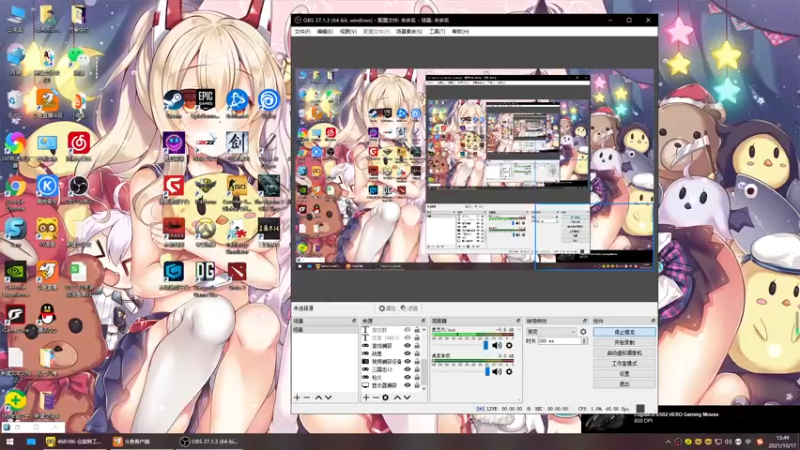Open the 淡变 transition type dropdown
This screenshot has width=800, height=450.
[551, 332]
